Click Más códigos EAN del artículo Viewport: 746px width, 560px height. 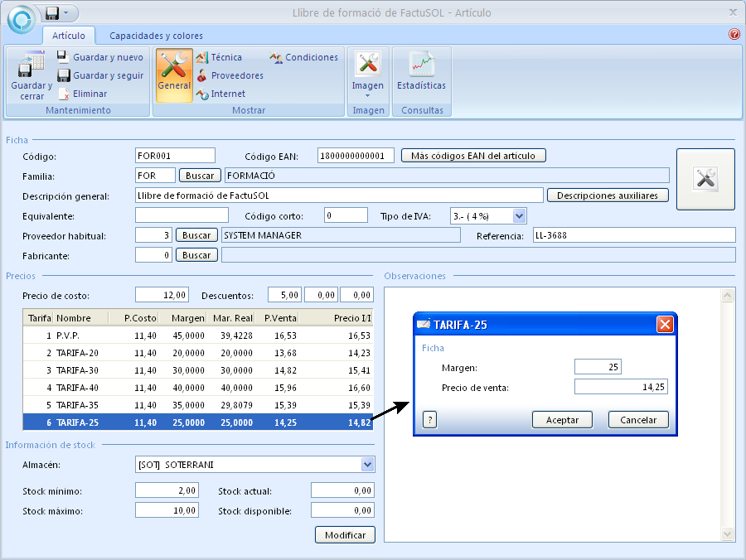click(x=473, y=156)
